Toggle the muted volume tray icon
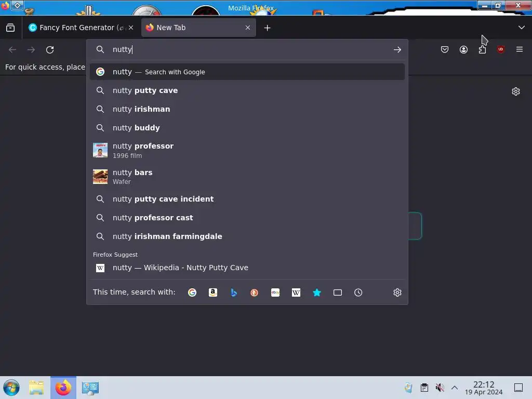 tap(440, 388)
